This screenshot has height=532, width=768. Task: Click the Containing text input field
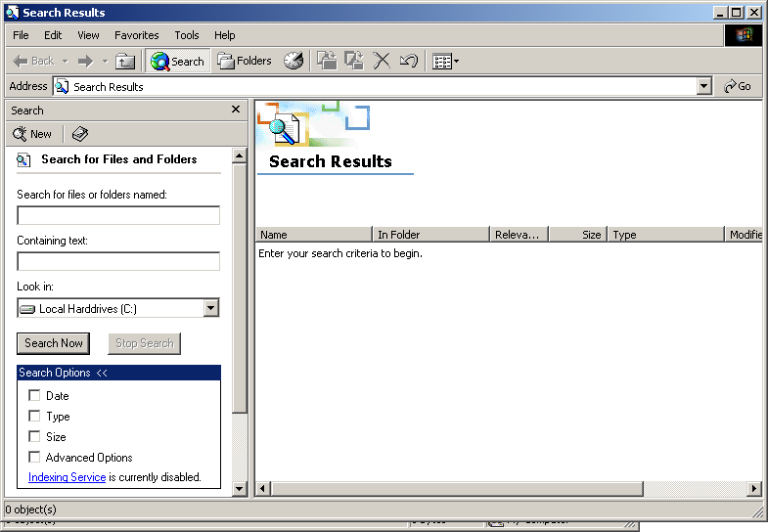(x=118, y=261)
